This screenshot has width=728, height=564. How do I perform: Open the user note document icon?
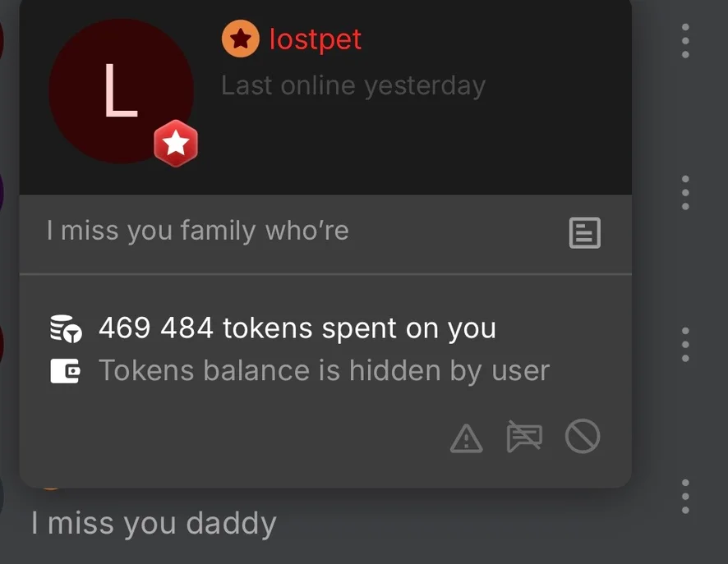point(584,232)
